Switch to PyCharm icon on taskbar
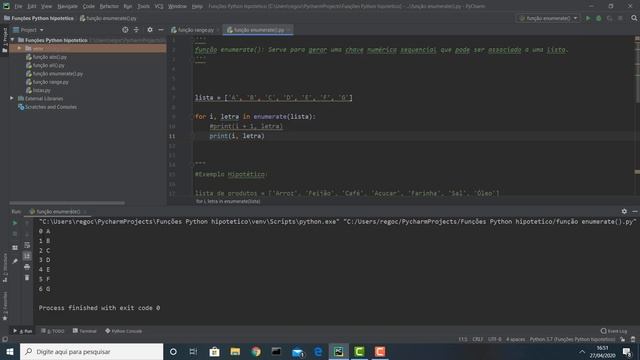640x360 pixels. pos(339,351)
